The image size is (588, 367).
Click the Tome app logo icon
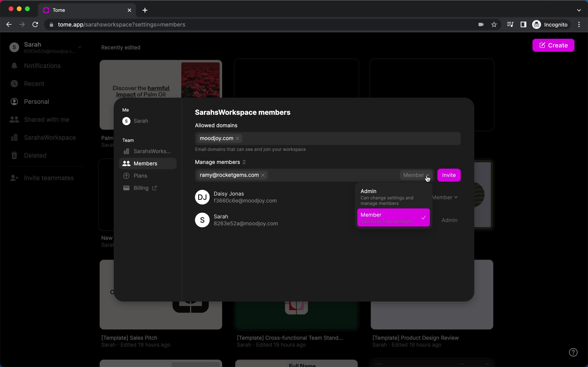click(46, 10)
